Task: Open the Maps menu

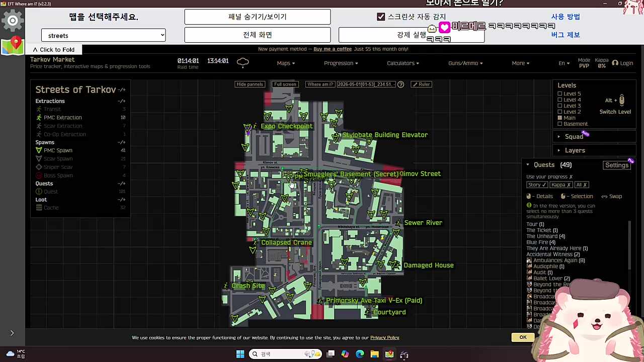Action: coord(286,63)
